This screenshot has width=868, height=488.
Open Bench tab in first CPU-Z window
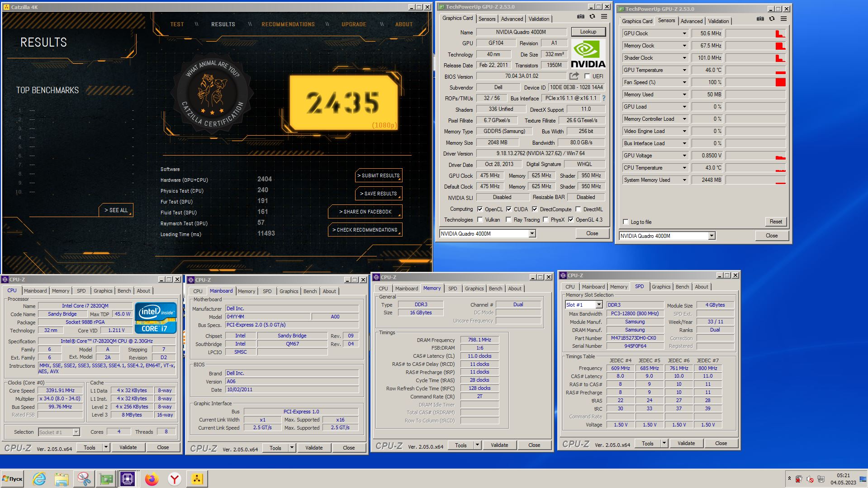124,291
